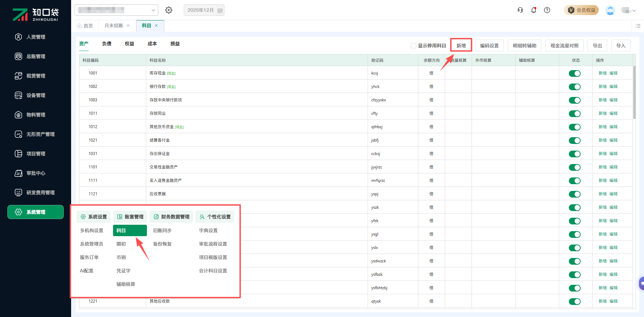
Task: Switch to the 损益 category tab
Action: click(175, 44)
